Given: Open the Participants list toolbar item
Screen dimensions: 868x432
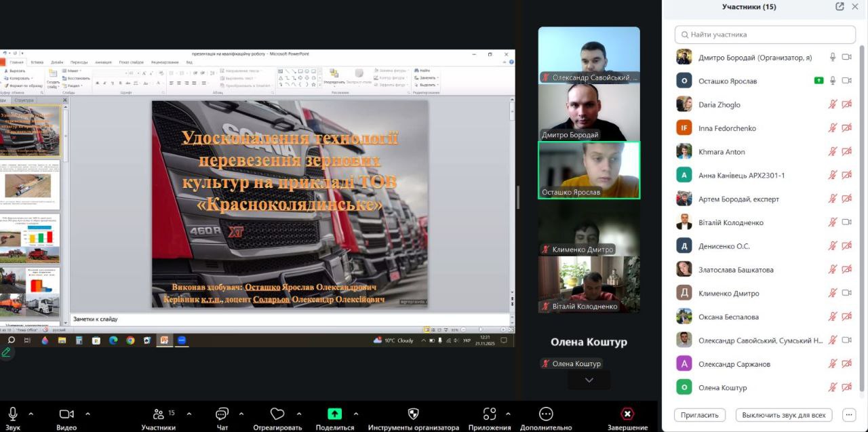Looking at the screenshot, I should pyautogui.click(x=159, y=414).
